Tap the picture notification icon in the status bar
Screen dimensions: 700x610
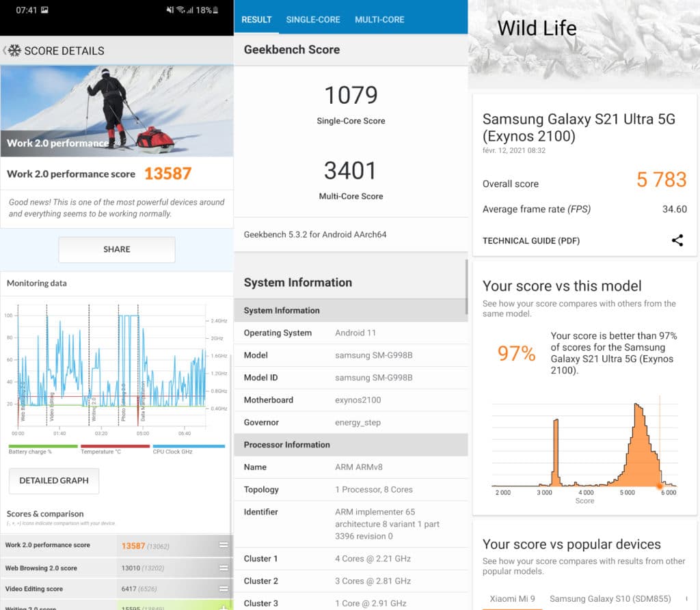(x=44, y=10)
